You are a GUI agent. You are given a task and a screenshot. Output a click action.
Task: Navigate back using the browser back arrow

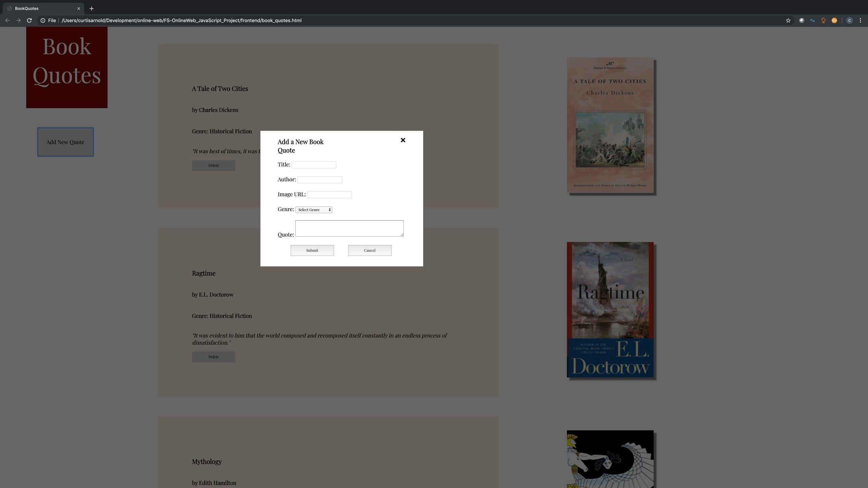coord(7,20)
